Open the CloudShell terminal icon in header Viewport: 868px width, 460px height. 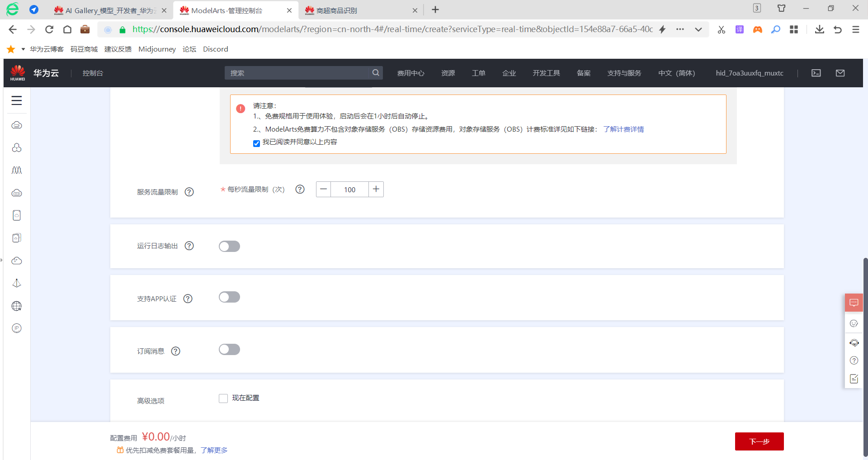[816, 73]
